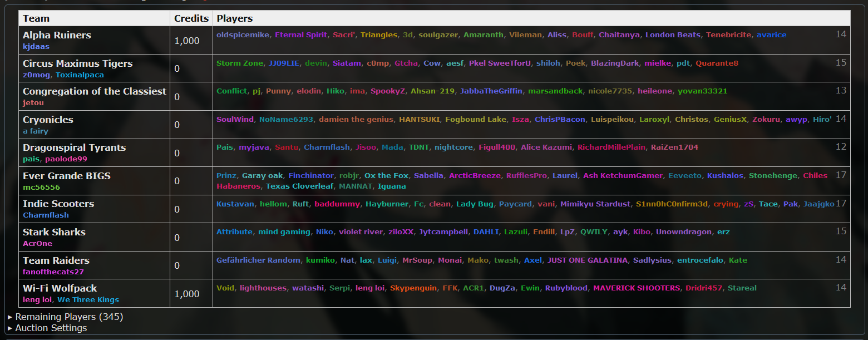This screenshot has width=868, height=340.
Task: Select player MAVERICK SHOOTERS
Action: pyautogui.click(x=637, y=288)
